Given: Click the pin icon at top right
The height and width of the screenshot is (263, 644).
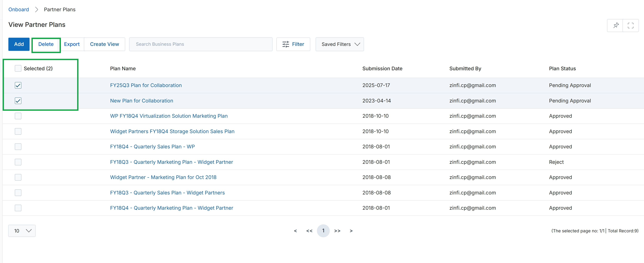Looking at the screenshot, I should point(616,25).
